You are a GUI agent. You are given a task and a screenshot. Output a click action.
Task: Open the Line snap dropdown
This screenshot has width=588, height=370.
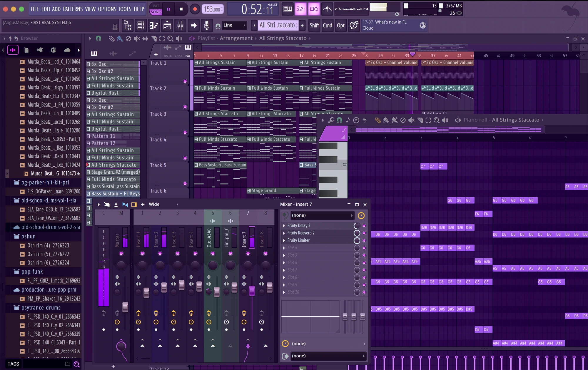(x=234, y=25)
